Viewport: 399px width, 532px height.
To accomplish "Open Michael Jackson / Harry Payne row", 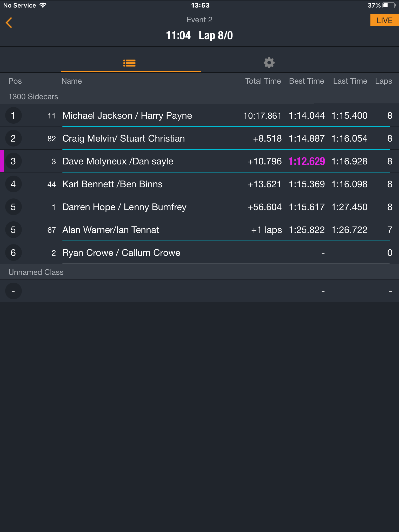I will click(x=199, y=115).
